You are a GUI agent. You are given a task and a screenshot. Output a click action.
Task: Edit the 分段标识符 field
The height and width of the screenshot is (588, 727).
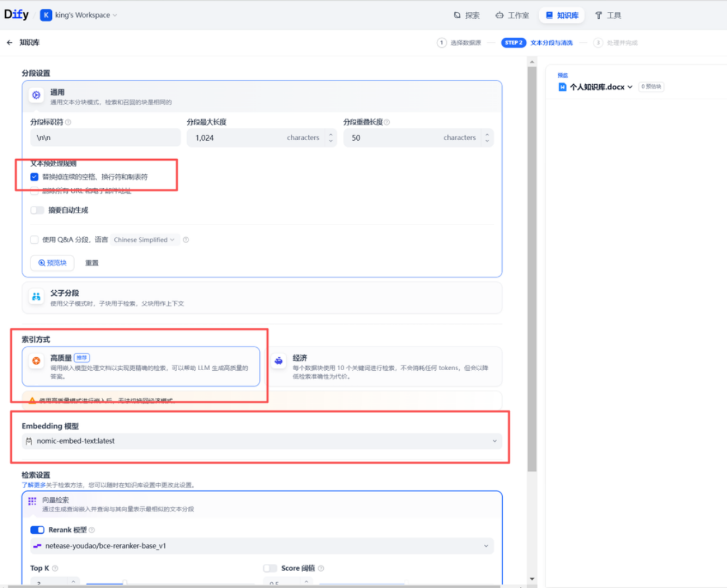pos(105,138)
